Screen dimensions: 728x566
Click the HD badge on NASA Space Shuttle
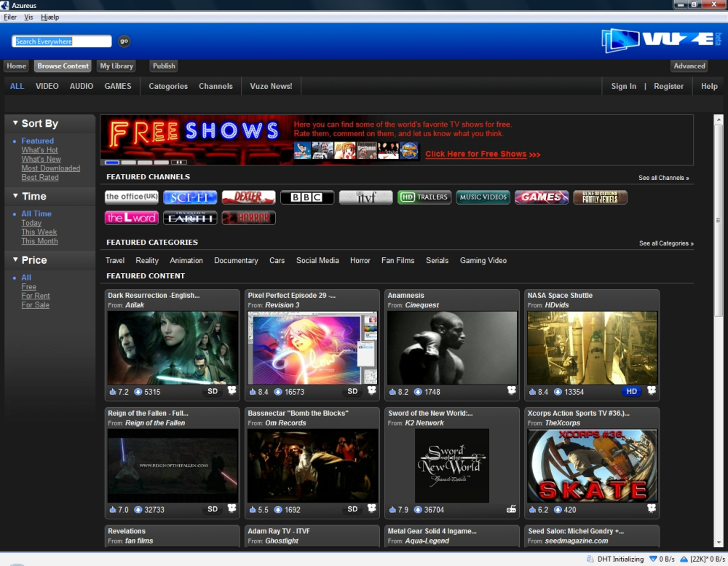[x=631, y=391]
